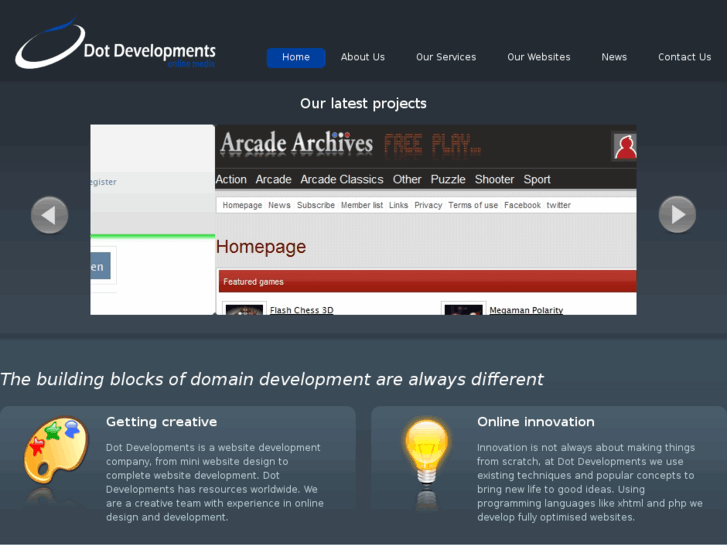Click the large Homepage heading

tap(261, 247)
